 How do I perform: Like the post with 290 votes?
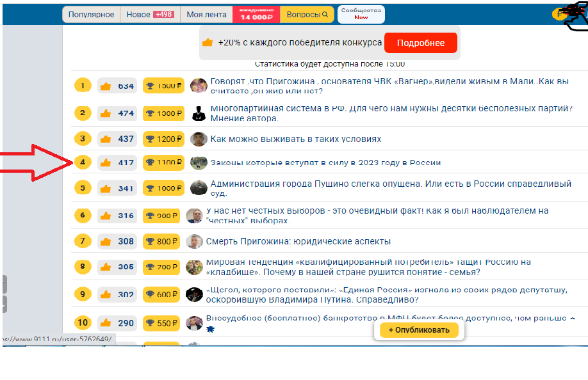pos(106,323)
